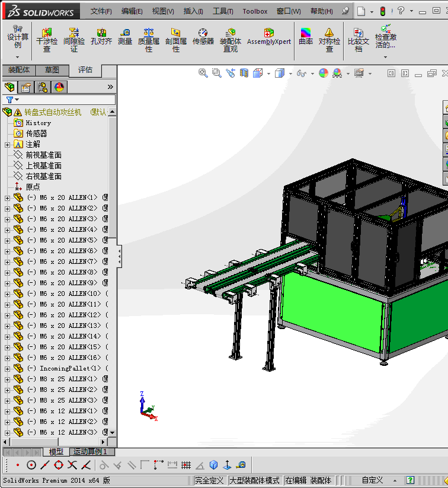Open the 帮助(H) menu

coord(322,11)
